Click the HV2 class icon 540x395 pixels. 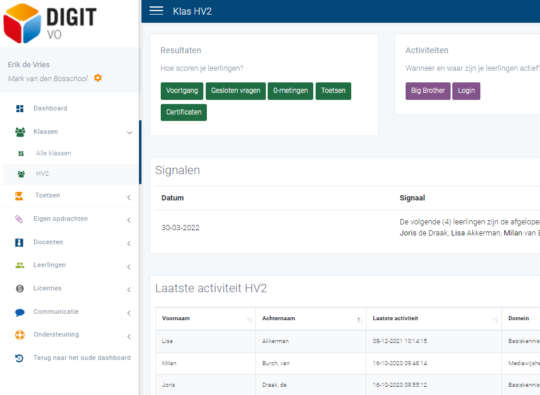[x=21, y=174]
